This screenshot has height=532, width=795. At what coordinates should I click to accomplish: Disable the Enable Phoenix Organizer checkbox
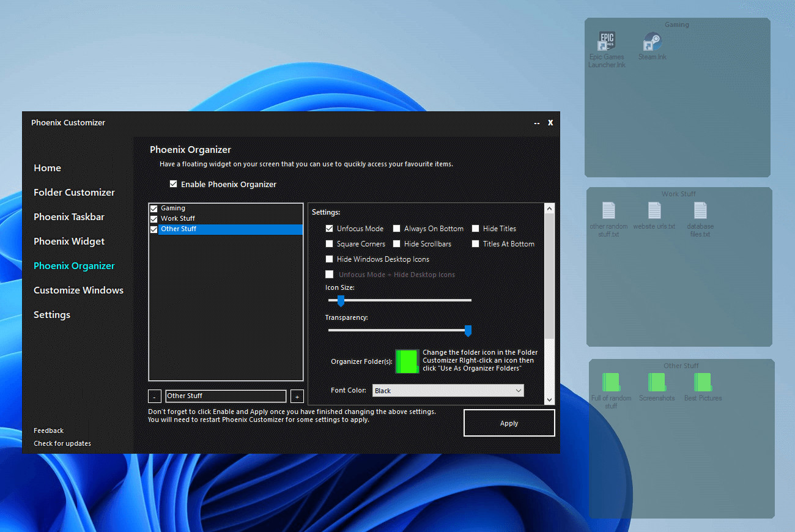pyautogui.click(x=174, y=184)
